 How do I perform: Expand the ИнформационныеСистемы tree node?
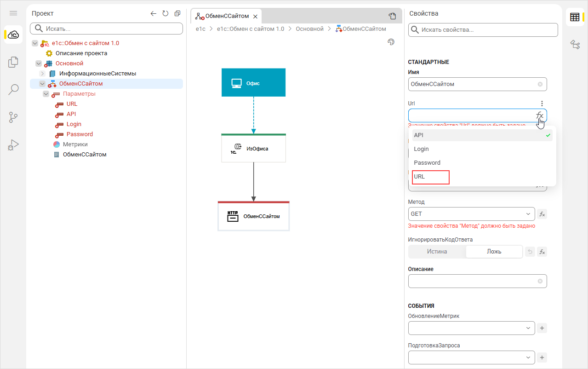click(x=42, y=74)
